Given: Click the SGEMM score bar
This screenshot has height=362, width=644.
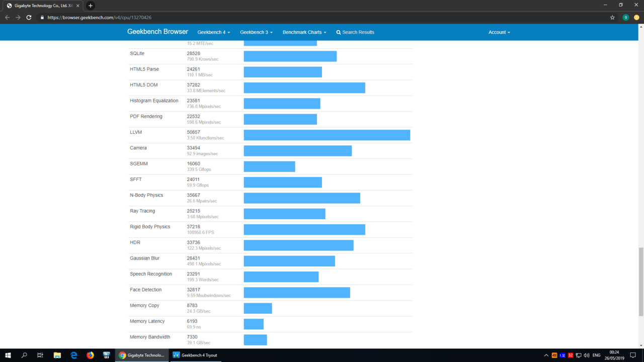Looking at the screenshot, I should click(270, 166).
